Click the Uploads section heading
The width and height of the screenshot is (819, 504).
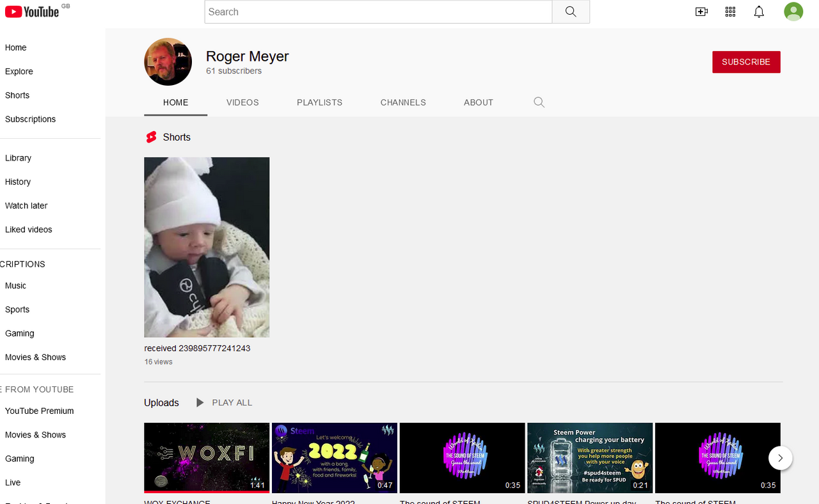161,402
